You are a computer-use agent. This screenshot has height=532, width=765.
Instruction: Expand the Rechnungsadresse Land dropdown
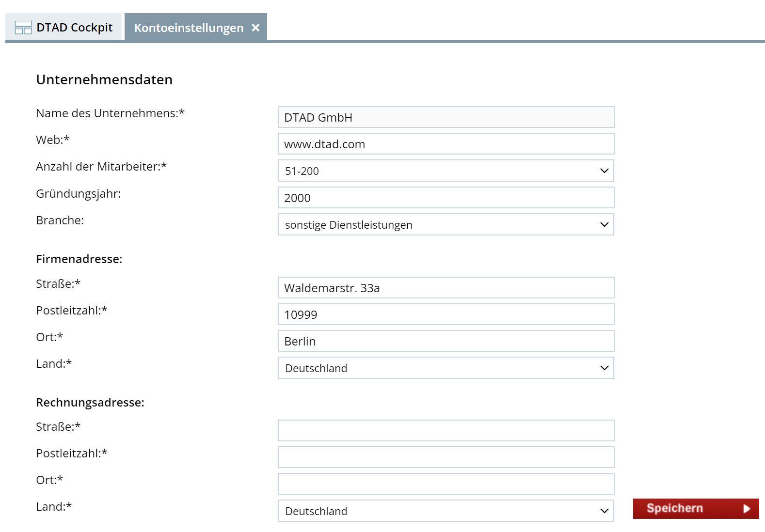(x=446, y=511)
